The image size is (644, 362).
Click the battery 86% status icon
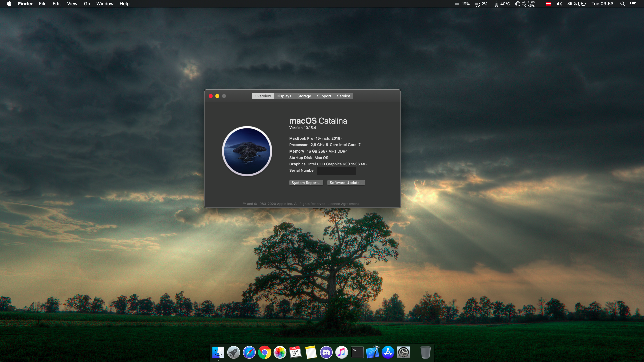click(x=577, y=4)
